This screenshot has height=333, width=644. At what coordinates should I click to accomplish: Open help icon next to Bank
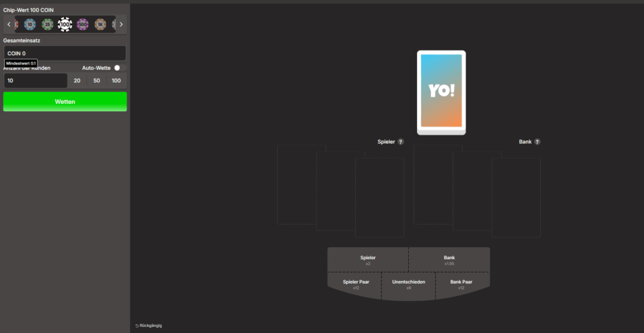537,142
